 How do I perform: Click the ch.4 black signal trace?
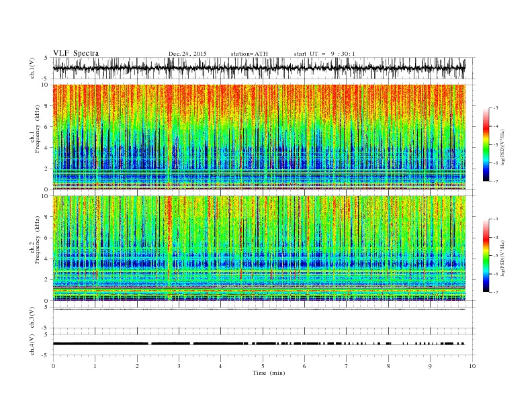coord(259,344)
